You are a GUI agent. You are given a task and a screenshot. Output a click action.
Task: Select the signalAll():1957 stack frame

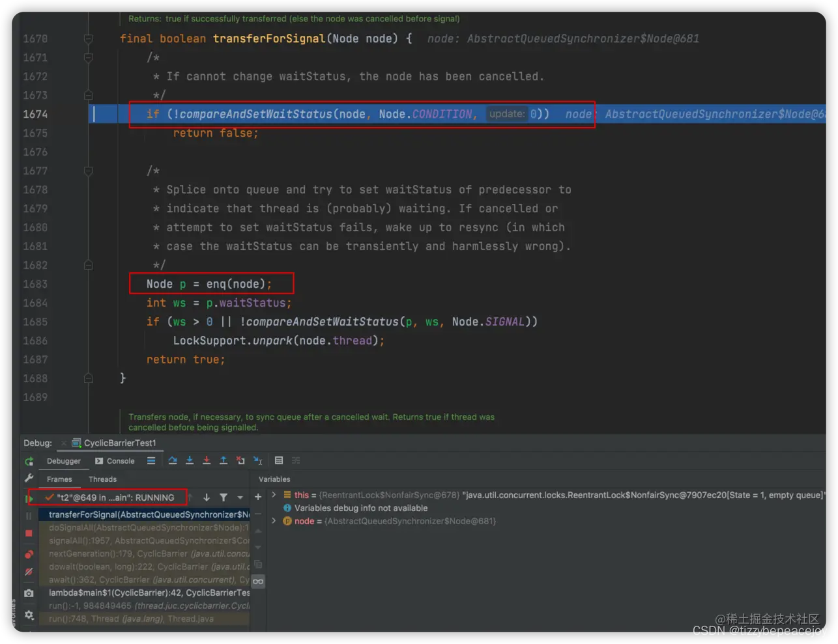click(144, 540)
